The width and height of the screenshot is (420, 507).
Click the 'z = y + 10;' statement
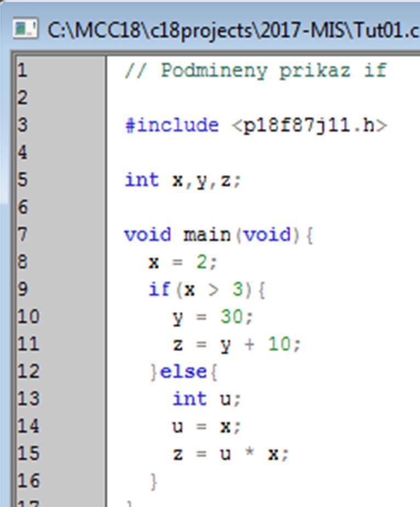[237, 344]
